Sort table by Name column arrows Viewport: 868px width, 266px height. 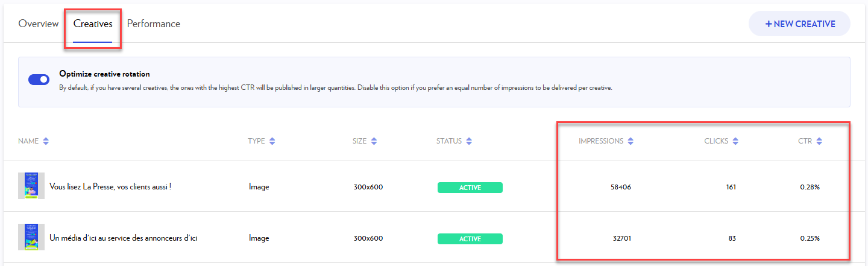pos(46,141)
